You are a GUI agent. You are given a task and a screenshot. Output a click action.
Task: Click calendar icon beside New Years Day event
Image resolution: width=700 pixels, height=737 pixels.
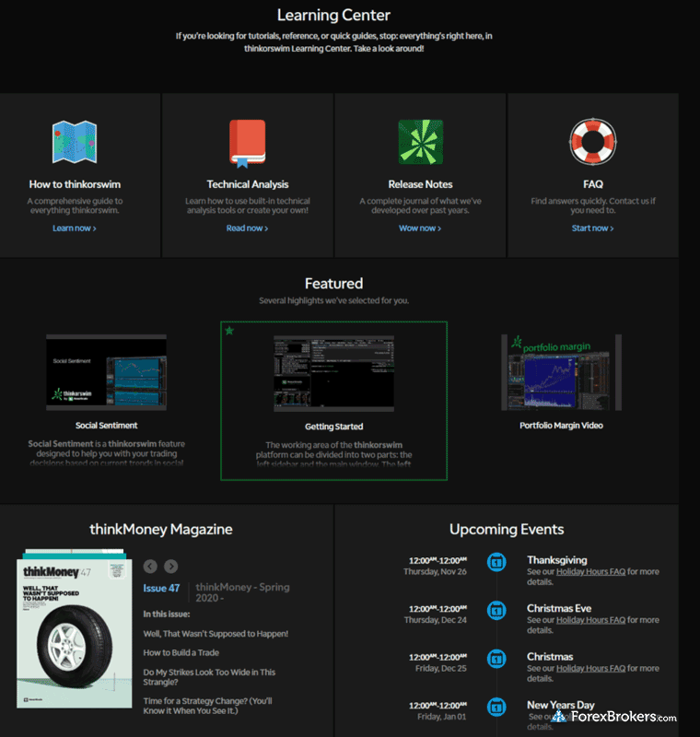coord(496,707)
